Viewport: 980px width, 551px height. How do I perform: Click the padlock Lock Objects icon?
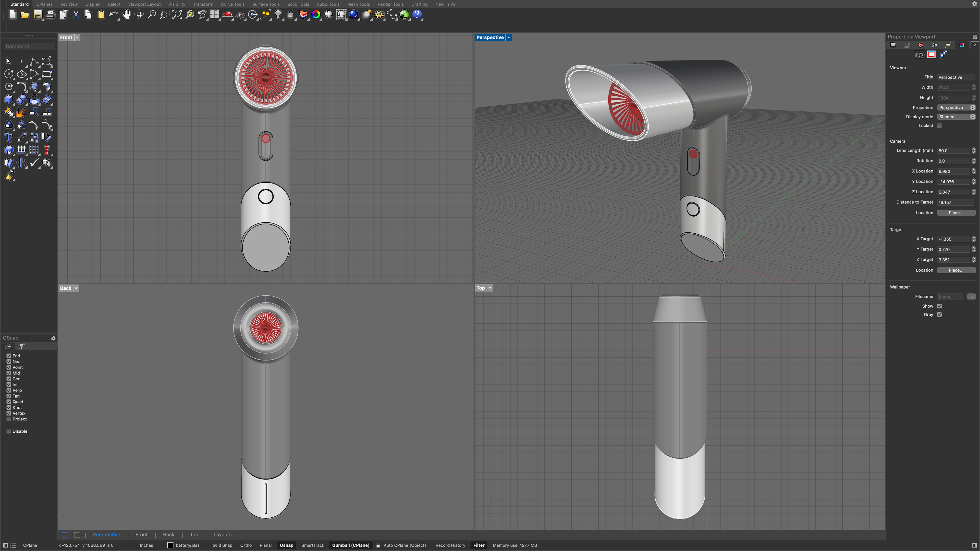point(291,15)
